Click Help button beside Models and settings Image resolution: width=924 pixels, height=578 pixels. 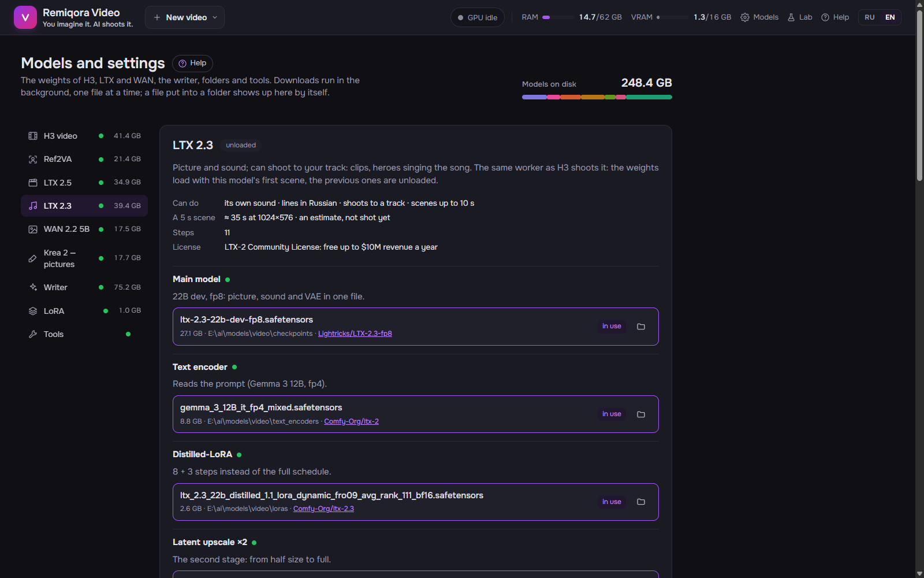[x=192, y=63]
